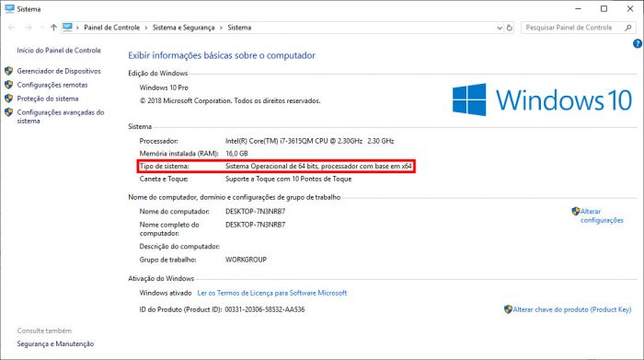Refresh the Control Panel page
The width and height of the screenshot is (644, 360).
coord(510,28)
